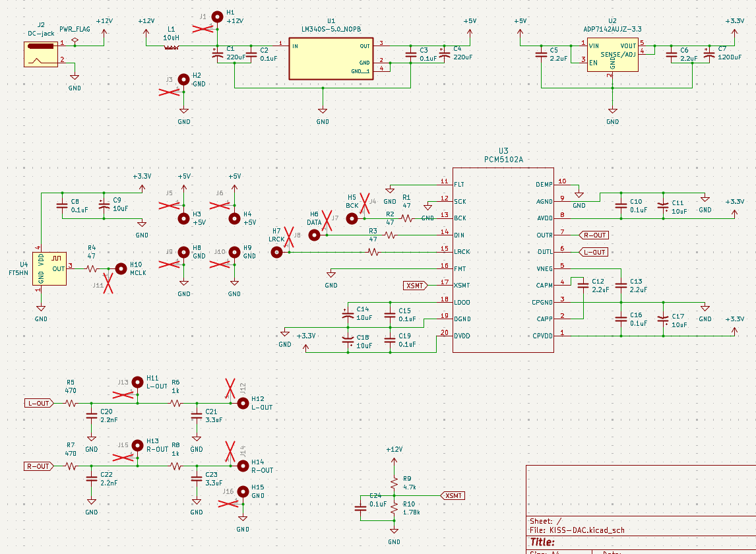The width and height of the screenshot is (756, 554).
Task: Select the H12 L-OUT test point
Action: [x=243, y=403]
